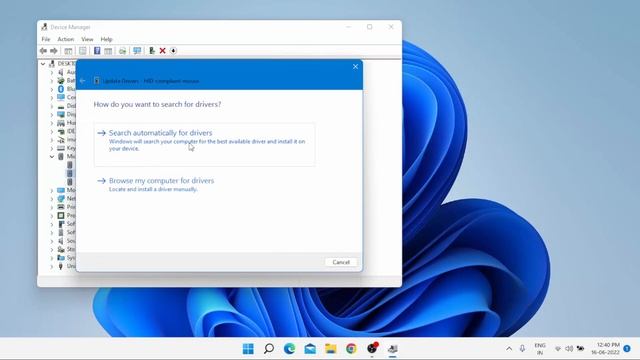The image size is (640, 360).
Task: Collapse the Mice and pointing devices category
Action: click(52, 156)
